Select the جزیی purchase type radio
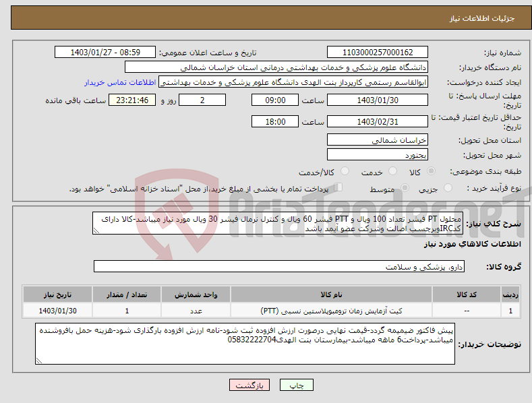The image size is (532, 403). (448, 187)
